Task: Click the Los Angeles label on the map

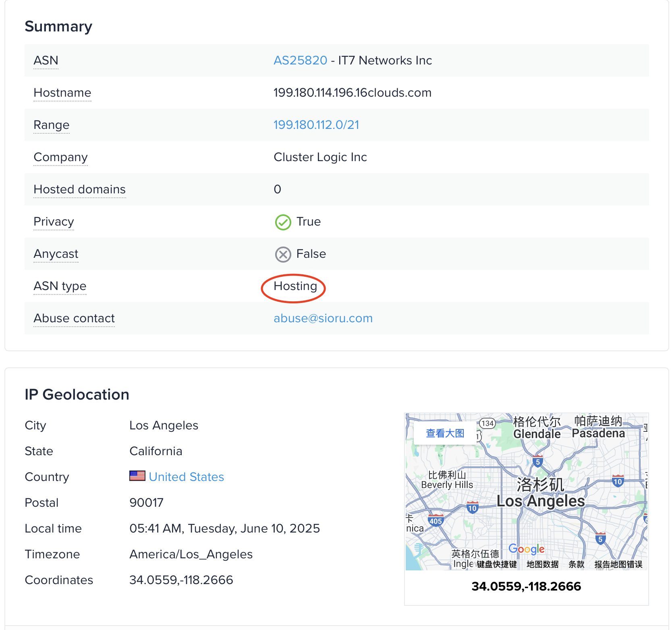Action: (x=540, y=501)
